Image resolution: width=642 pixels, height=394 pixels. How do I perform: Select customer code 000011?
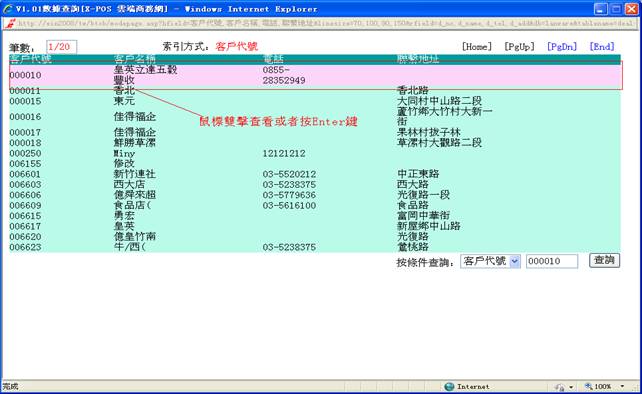25,91
